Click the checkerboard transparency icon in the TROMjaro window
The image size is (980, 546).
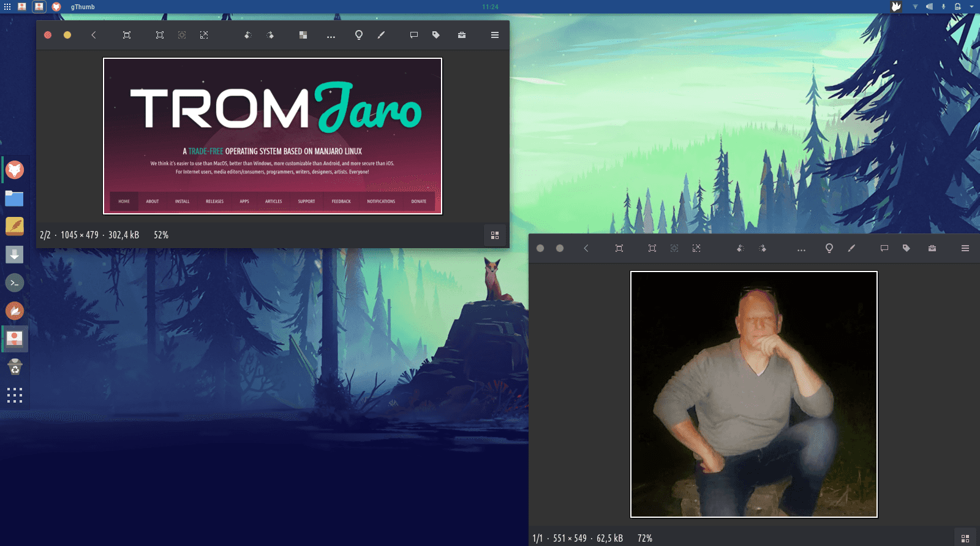coord(303,35)
